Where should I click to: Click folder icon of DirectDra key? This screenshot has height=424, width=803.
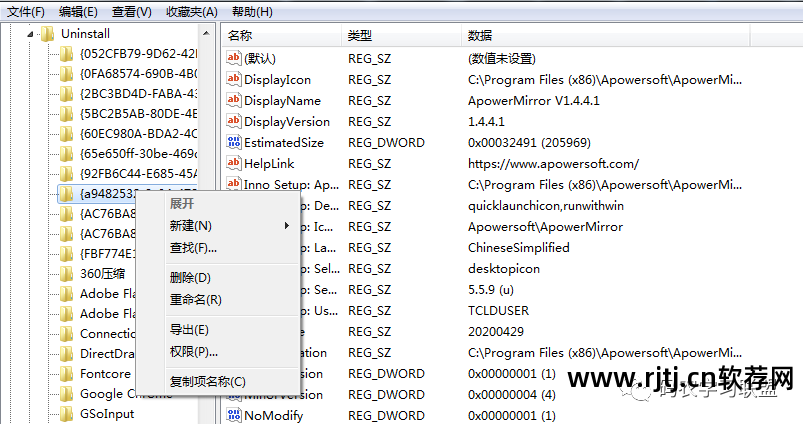[x=67, y=354]
